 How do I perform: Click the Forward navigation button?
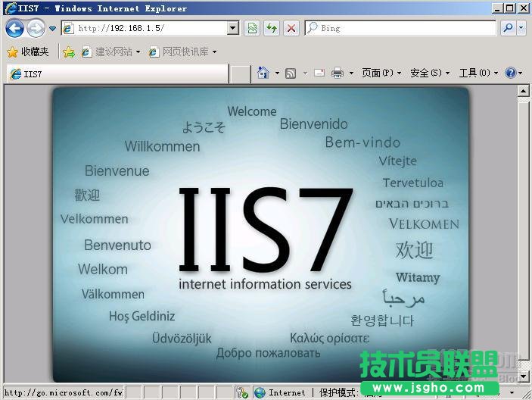[36, 29]
